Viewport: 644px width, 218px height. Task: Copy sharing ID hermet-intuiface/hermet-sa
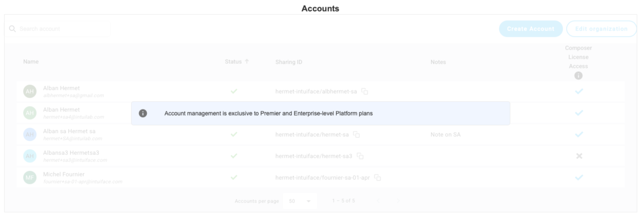click(x=356, y=134)
